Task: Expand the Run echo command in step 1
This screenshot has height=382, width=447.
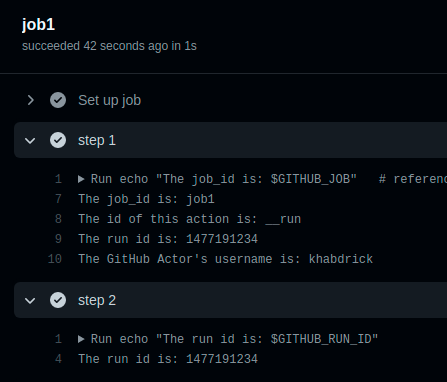Action: (81, 179)
